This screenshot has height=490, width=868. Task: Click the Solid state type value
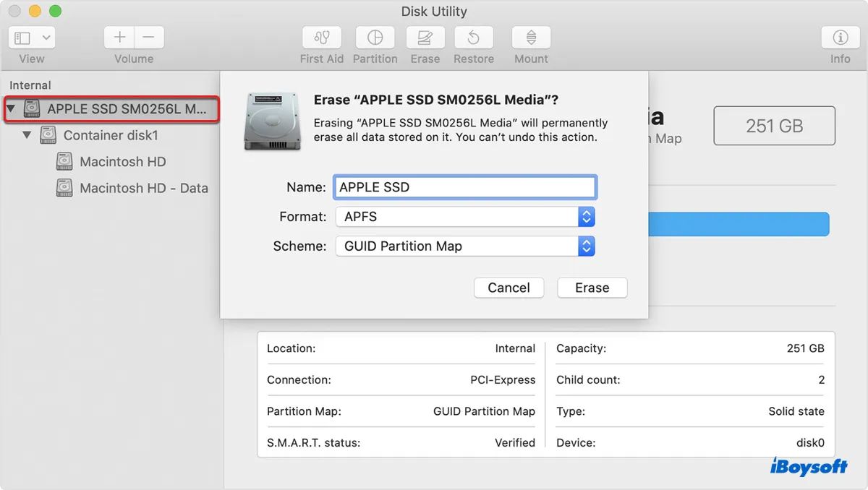[796, 411]
